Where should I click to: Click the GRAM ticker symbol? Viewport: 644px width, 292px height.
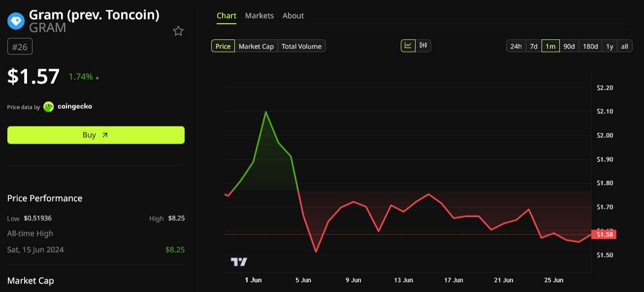[48, 28]
